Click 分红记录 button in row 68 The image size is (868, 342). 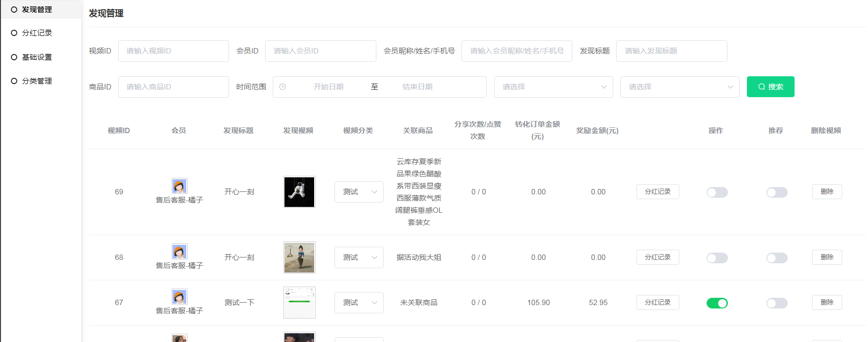click(658, 257)
